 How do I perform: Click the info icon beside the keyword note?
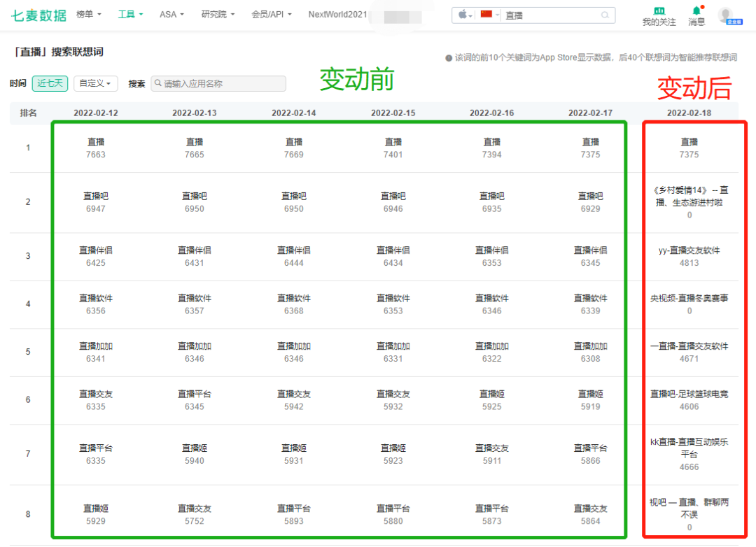coord(449,58)
